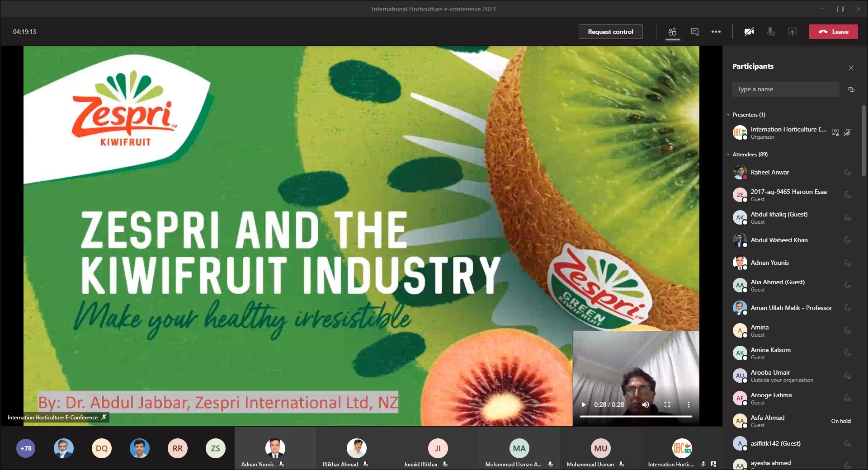Toggle the camera off icon
The width and height of the screenshot is (868, 470).
tap(749, 32)
